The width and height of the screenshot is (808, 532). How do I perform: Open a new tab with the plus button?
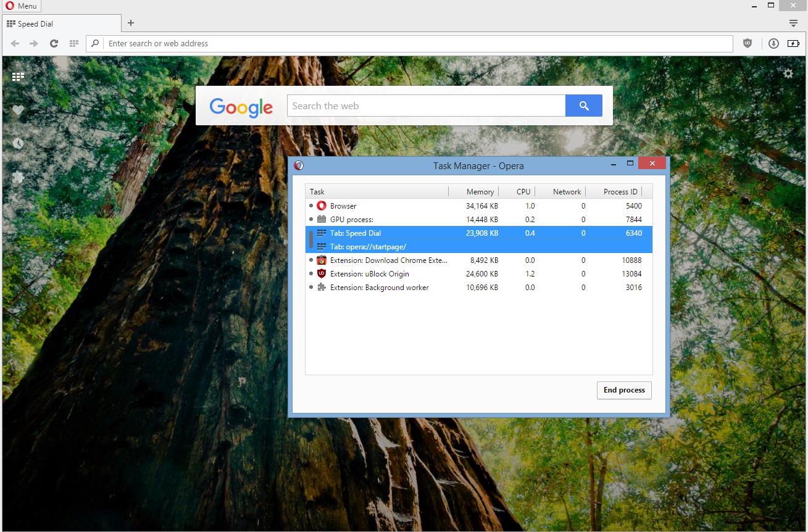coord(131,23)
